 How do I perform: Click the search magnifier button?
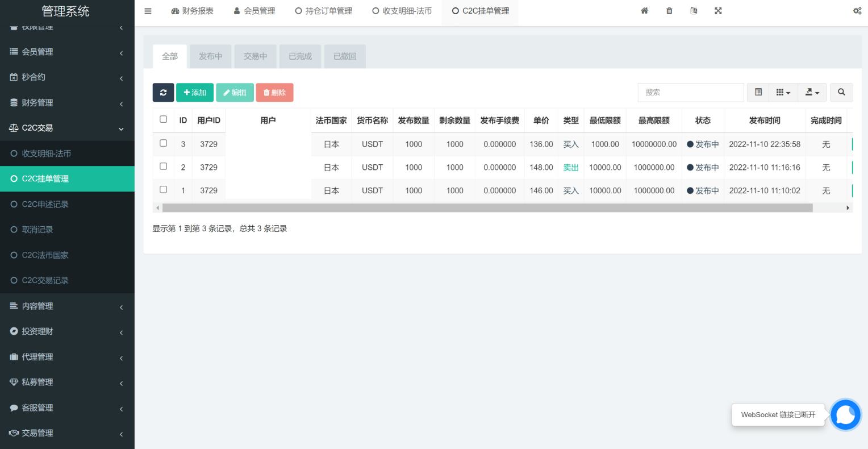click(841, 92)
